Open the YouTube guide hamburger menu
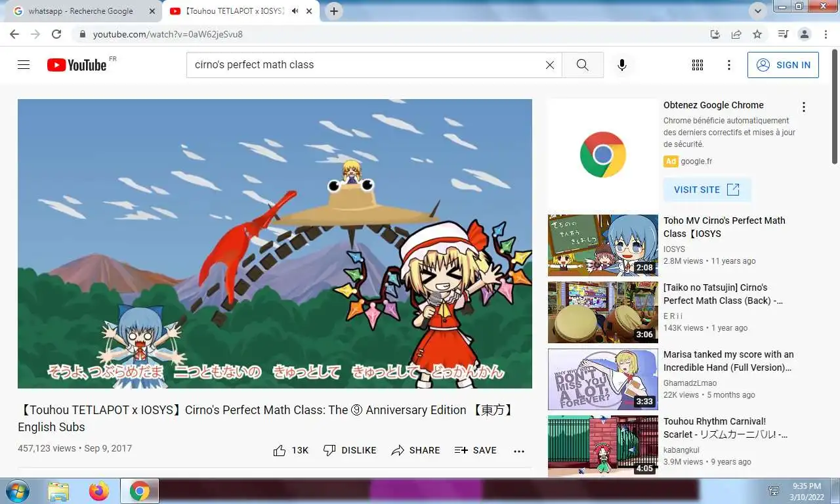 (24, 65)
